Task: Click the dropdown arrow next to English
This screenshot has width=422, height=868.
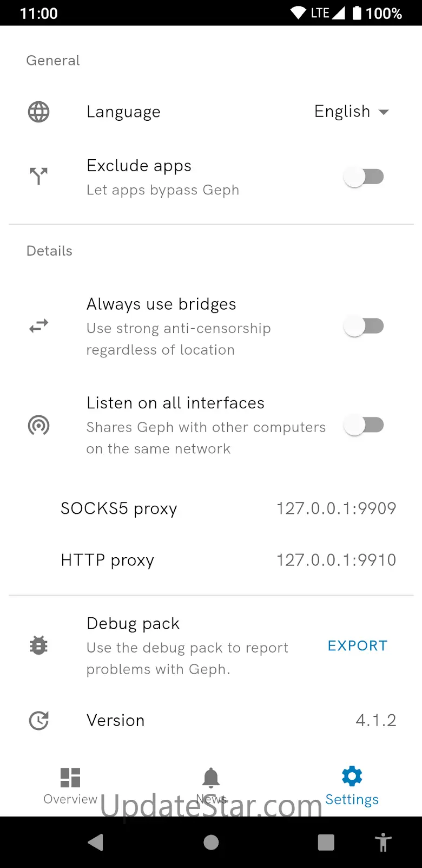Action: click(384, 112)
